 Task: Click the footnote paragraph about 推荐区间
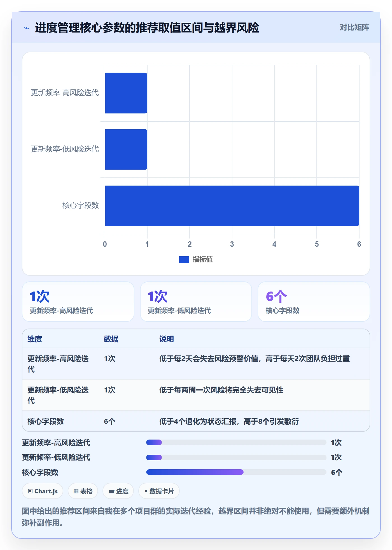click(x=196, y=517)
